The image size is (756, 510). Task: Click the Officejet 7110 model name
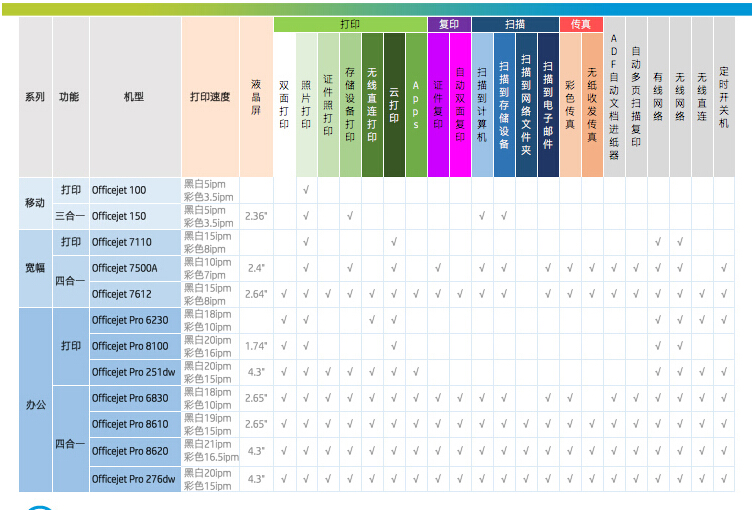click(x=122, y=242)
